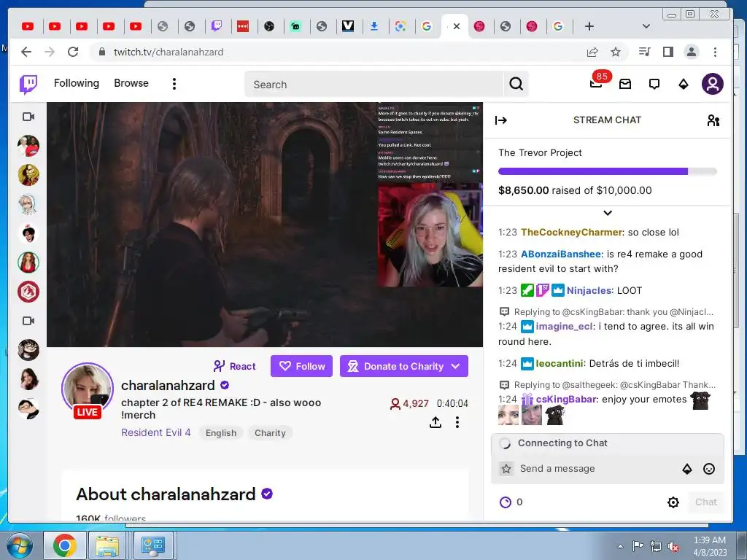Open the Twitch home logo

(x=28, y=85)
